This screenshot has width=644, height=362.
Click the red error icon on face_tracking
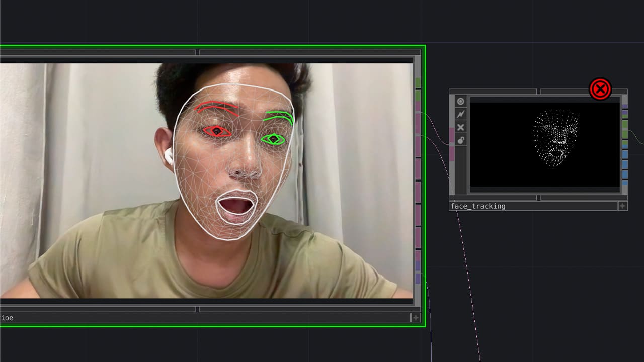(x=600, y=89)
